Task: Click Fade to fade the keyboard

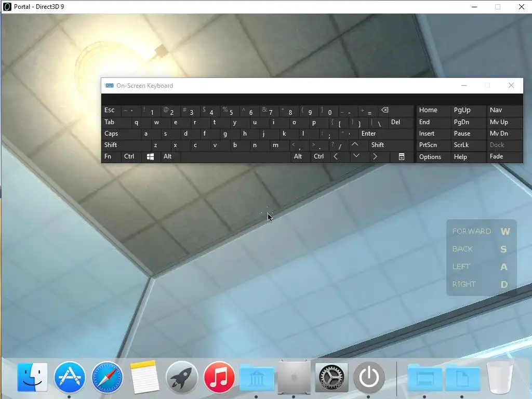Action: point(504,156)
